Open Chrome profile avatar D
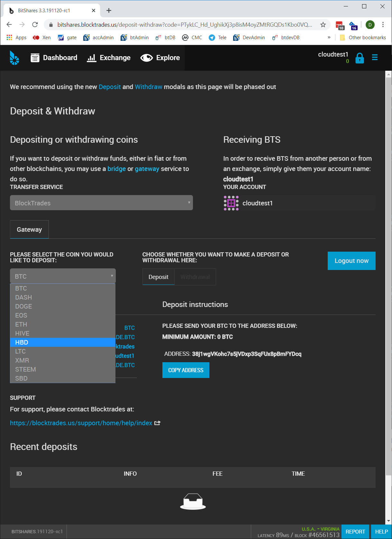This screenshot has height=539, width=392. point(370,25)
